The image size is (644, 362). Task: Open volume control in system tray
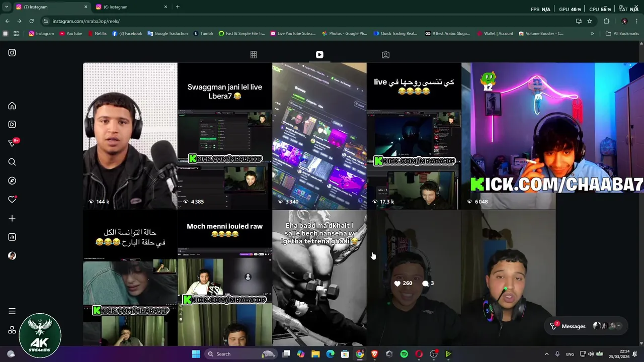coord(591,354)
